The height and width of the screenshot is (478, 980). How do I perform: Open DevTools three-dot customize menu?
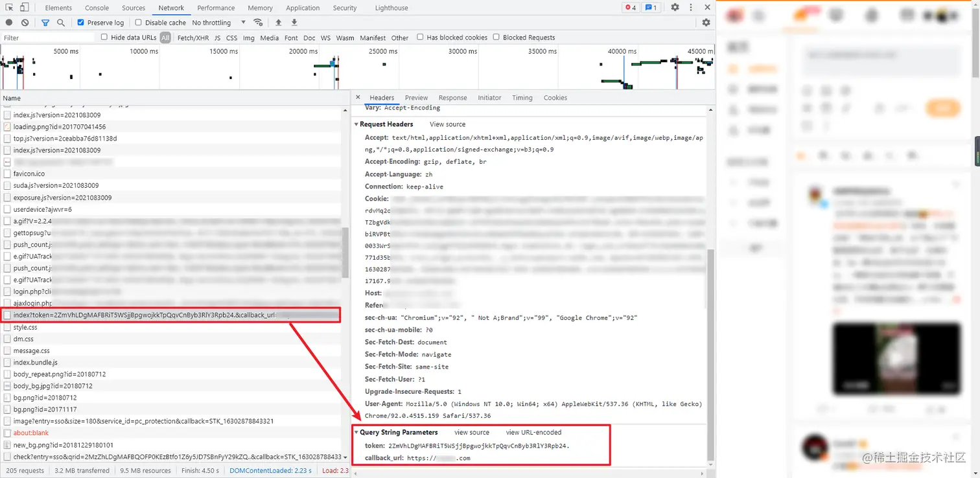coord(691,8)
